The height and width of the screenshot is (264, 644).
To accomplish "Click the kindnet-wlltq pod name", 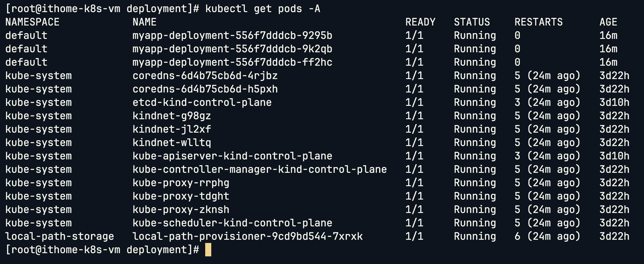I will pyautogui.click(x=172, y=143).
